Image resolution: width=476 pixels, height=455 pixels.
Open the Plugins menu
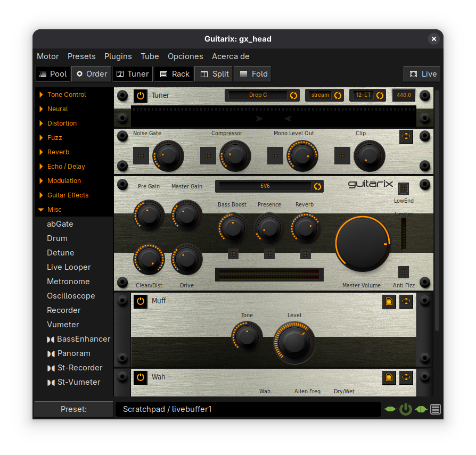coord(118,56)
